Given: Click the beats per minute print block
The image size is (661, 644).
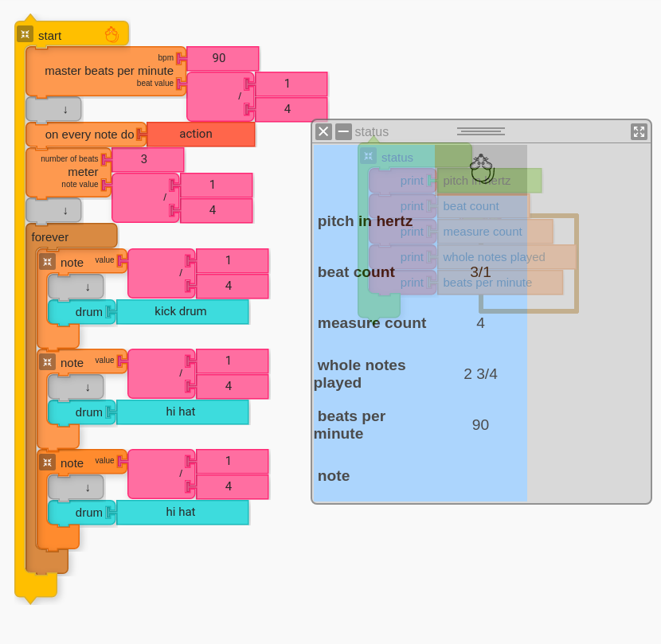Looking at the screenshot, I should pos(500,282).
